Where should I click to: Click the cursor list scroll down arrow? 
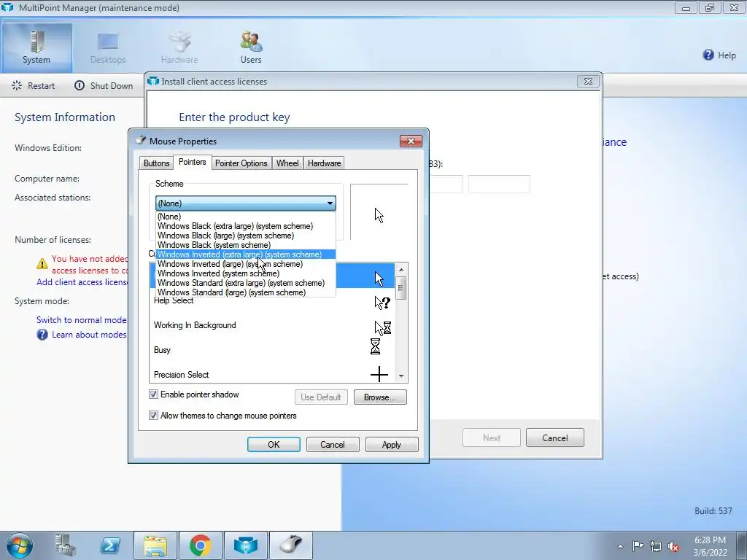pyautogui.click(x=401, y=376)
